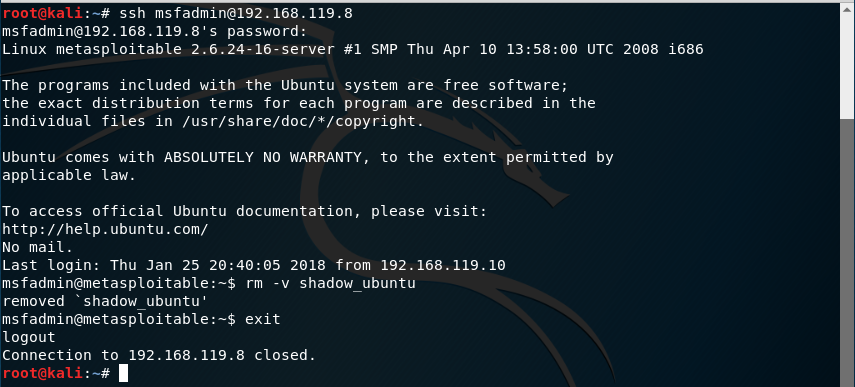Click the block cursor at final prompt

(123, 373)
